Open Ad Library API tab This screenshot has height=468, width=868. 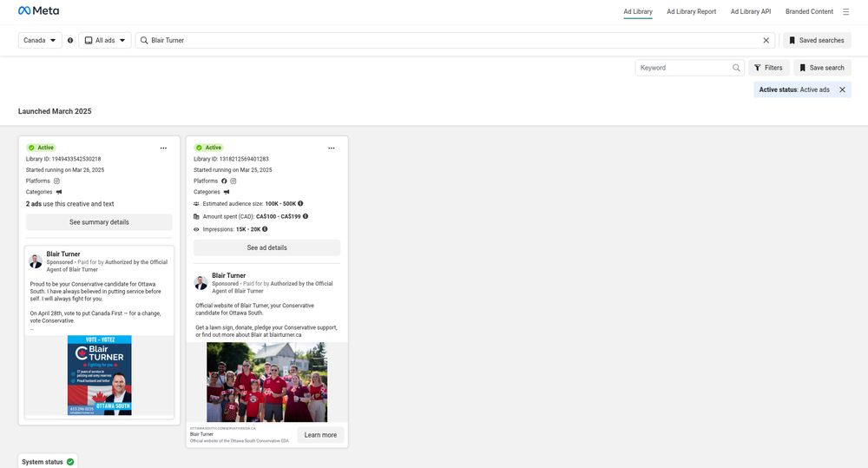tap(751, 11)
